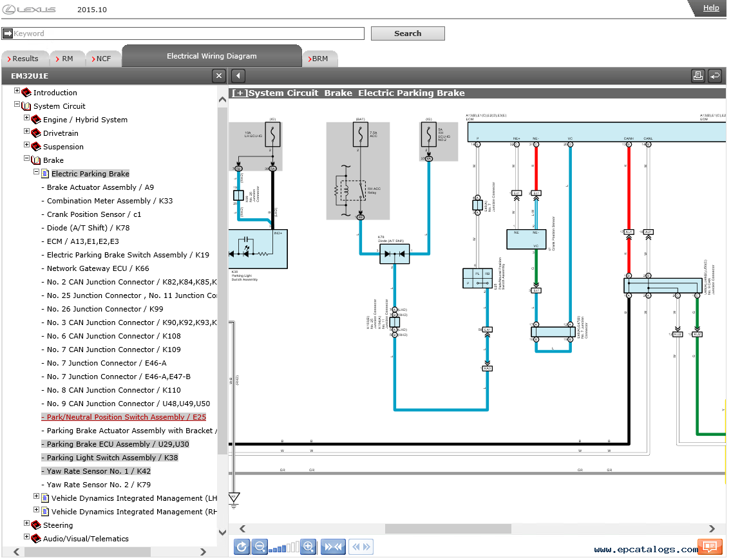This screenshot has height=560, width=731.
Task: Open the BRM tab
Action: tap(320, 59)
